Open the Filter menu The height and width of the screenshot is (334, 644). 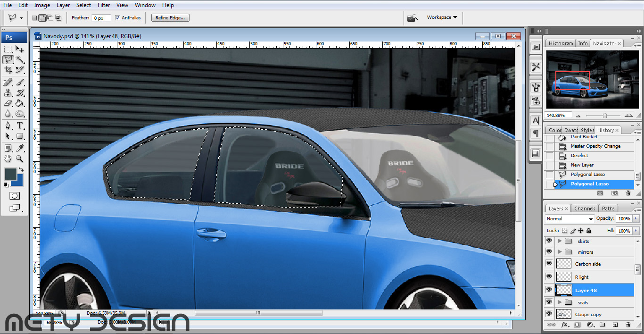pyautogui.click(x=104, y=5)
